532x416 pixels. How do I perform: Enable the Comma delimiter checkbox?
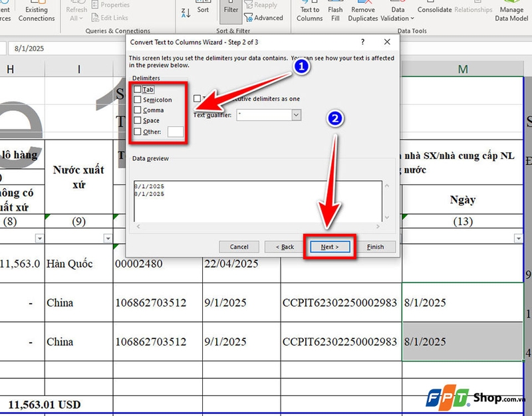tap(138, 110)
